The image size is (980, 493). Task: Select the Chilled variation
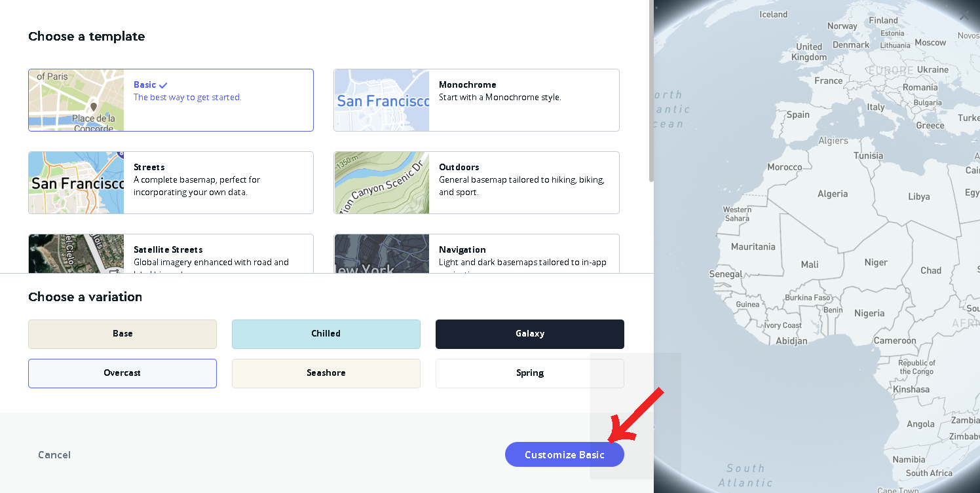(326, 334)
